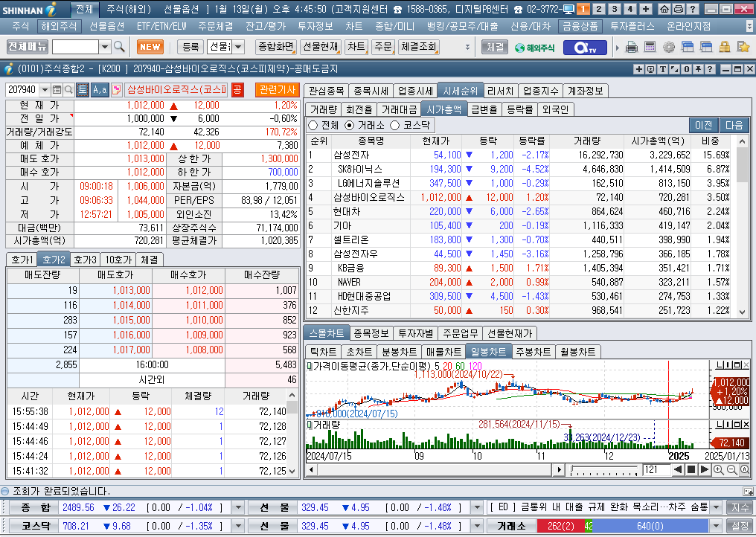Image resolution: width=756 pixels, height=537 pixels.
Task: Open the 해외주식 globe shortcut
Action: point(534,48)
